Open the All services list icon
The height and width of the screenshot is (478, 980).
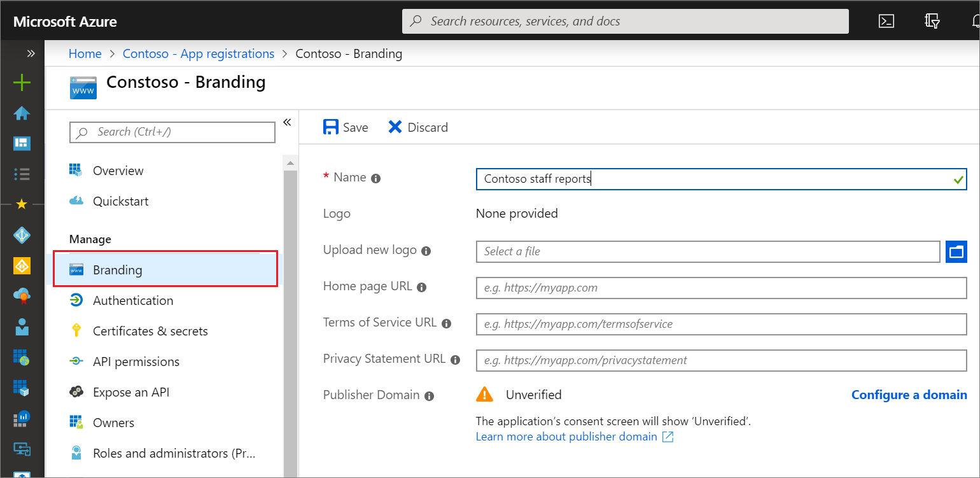click(22, 173)
